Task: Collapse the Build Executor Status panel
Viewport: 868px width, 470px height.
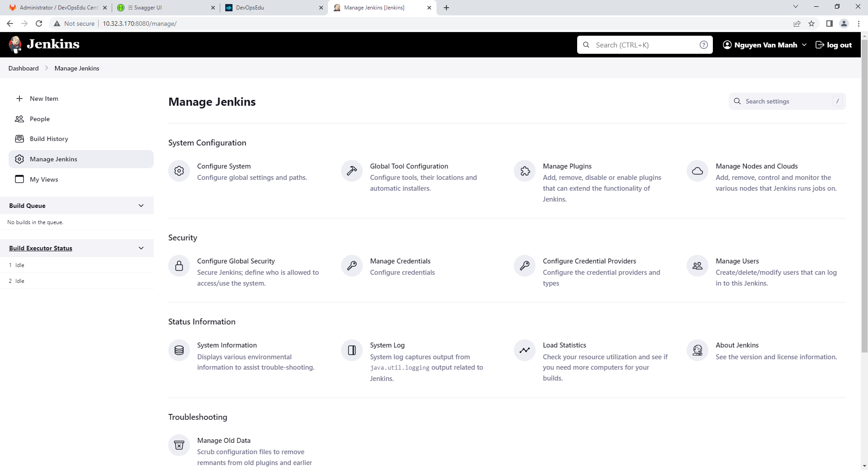Action: click(x=141, y=248)
